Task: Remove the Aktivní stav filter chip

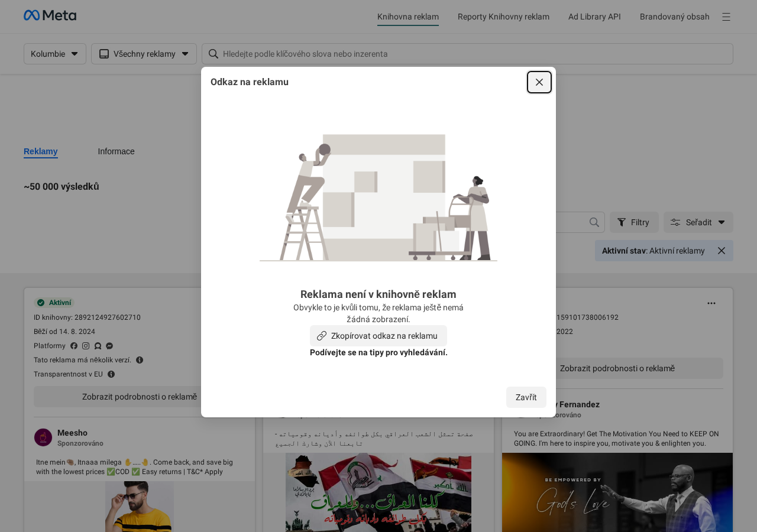Action: coord(722,251)
